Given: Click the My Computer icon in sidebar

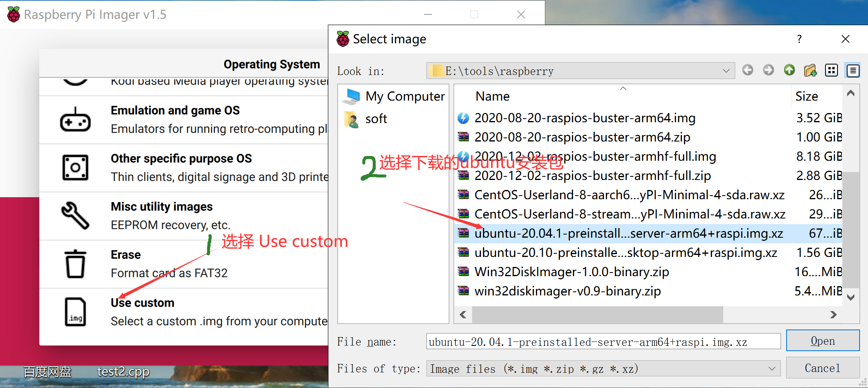Looking at the screenshot, I should 352,96.
